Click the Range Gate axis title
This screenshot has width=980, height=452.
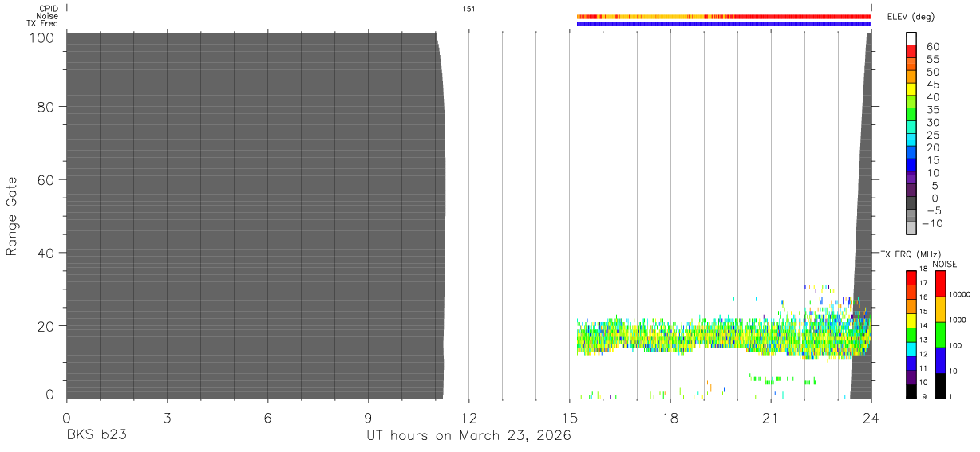coord(12,216)
